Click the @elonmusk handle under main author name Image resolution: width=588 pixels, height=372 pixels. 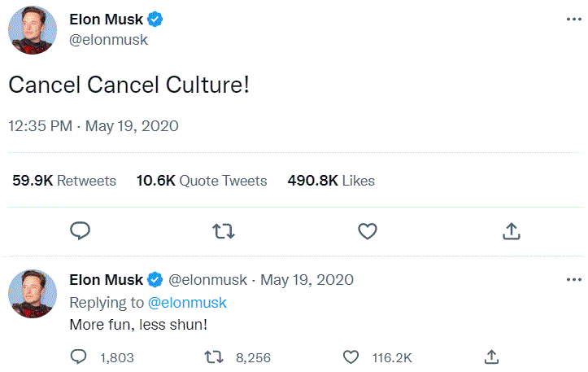tap(108, 40)
